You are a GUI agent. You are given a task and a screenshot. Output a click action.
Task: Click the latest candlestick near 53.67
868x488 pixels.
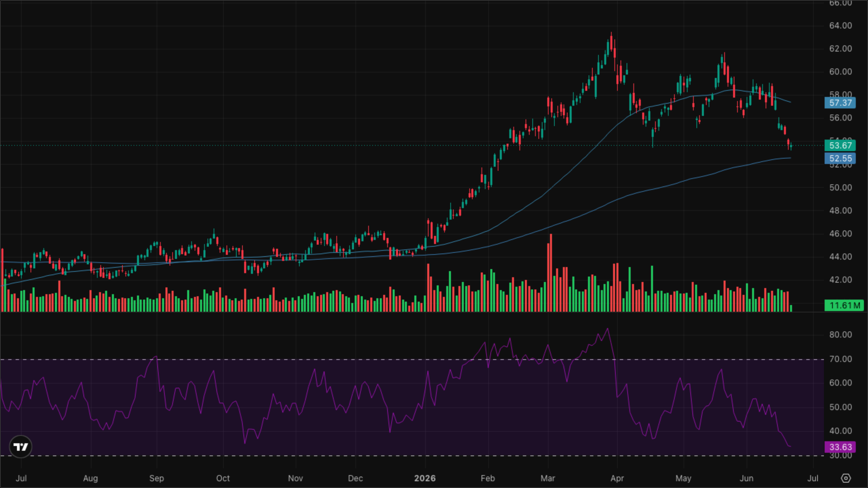click(x=791, y=146)
